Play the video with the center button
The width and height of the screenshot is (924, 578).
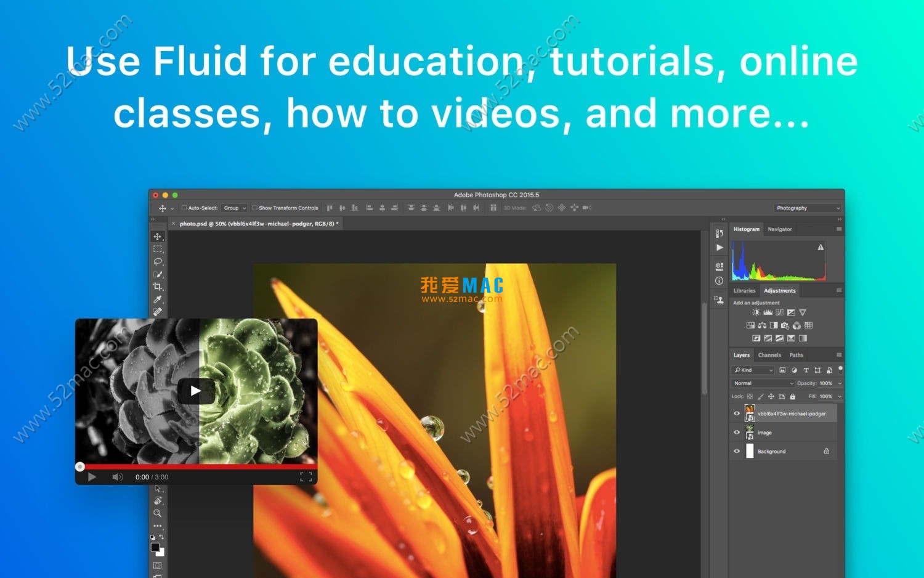click(196, 391)
